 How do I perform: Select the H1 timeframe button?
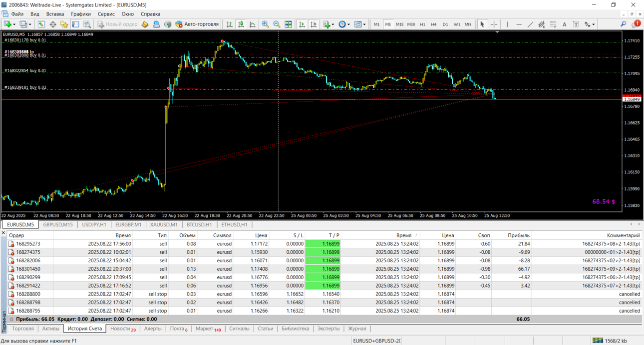tap(422, 24)
